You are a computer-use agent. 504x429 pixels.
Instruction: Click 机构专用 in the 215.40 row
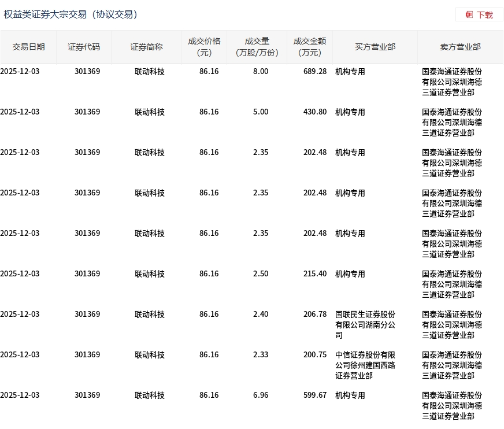point(350,274)
